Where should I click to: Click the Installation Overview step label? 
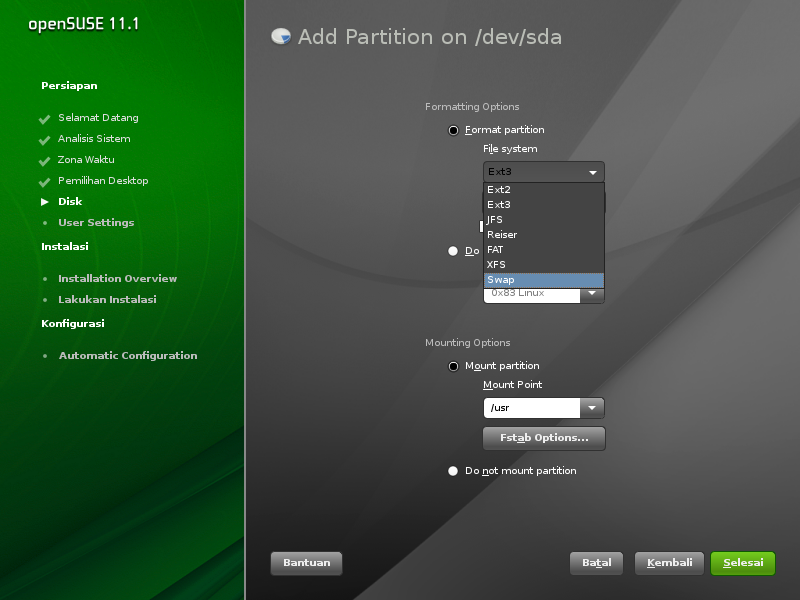[x=117, y=279]
